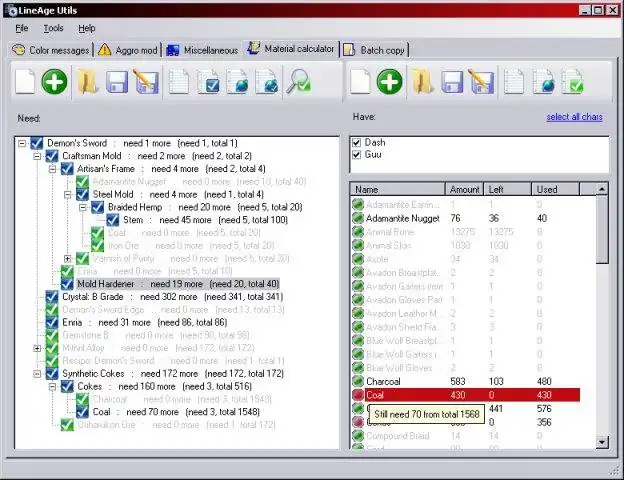Uncheck the Guu character checkbox
The image size is (624, 480).
[x=357, y=154]
